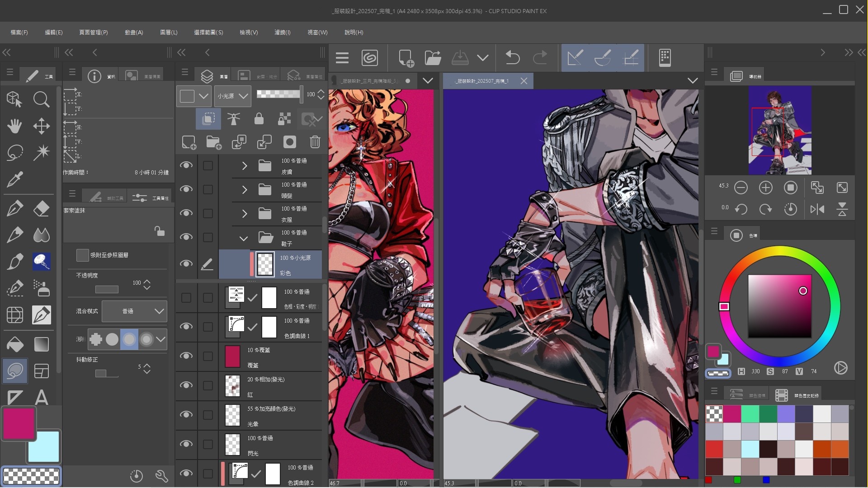Click the New canvas icon in command bar
Viewport: 868px width, 488px height.
point(406,58)
